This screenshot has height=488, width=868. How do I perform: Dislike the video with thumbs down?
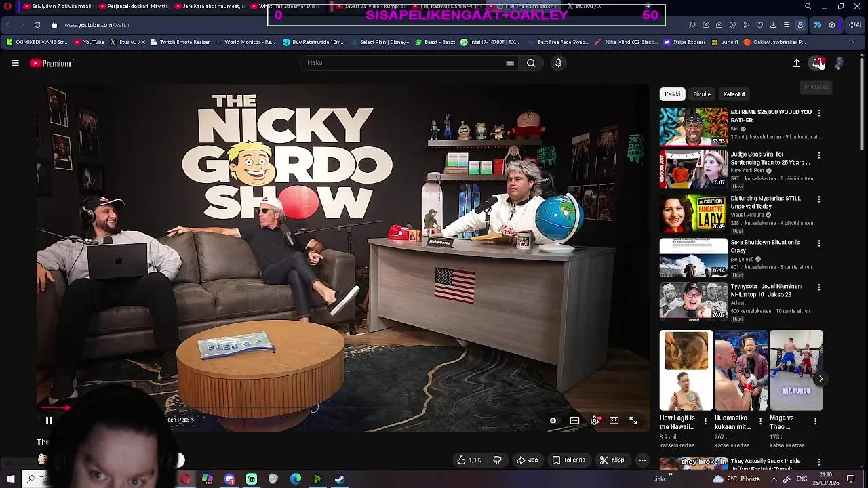(x=497, y=460)
